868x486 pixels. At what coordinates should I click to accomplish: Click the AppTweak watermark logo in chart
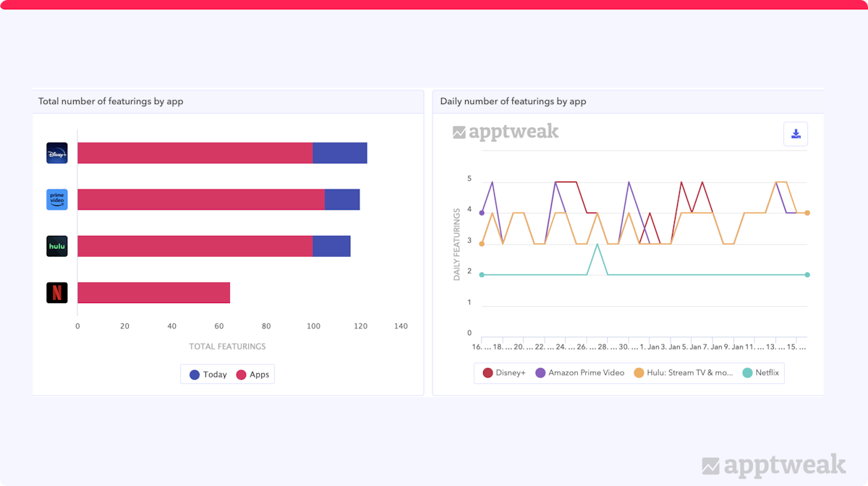(x=506, y=132)
